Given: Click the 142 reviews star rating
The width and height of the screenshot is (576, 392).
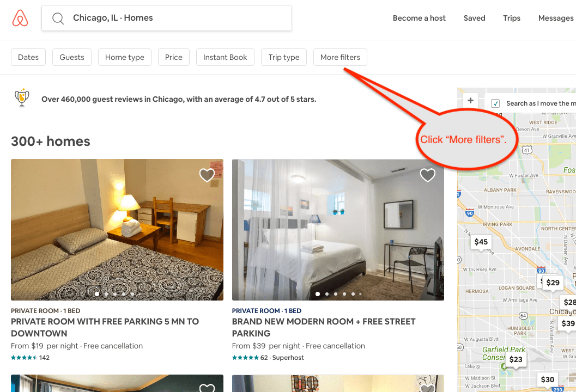Looking at the screenshot, I should click(x=30, y=358).
